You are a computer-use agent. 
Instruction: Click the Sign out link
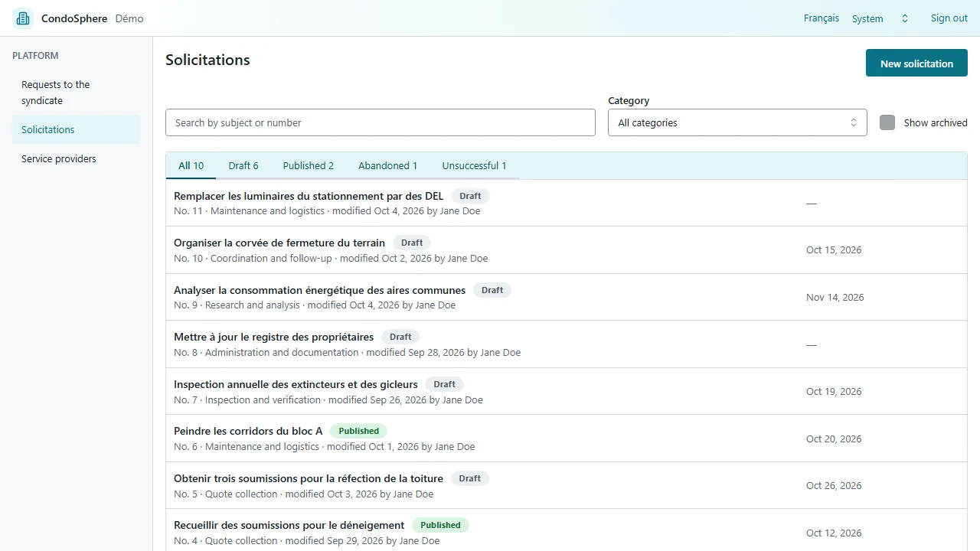949,18
